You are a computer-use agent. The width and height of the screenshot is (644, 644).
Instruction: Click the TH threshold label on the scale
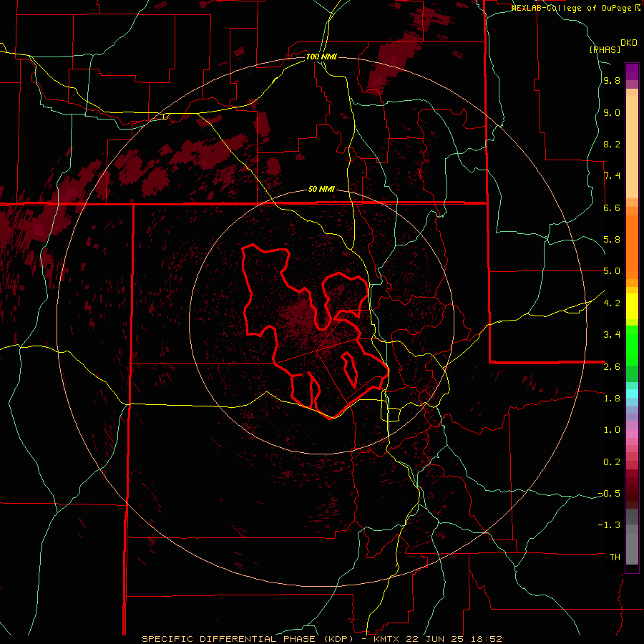(615, 557)
